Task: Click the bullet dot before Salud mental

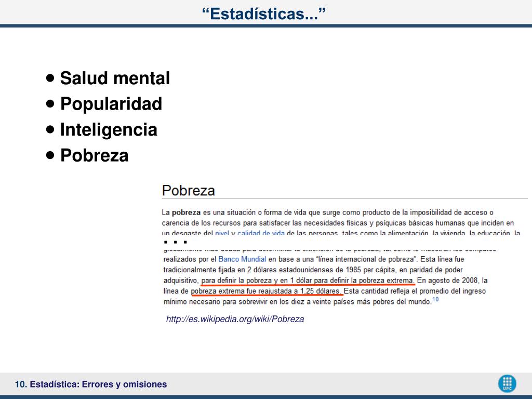Action: [x=50, y=78]
